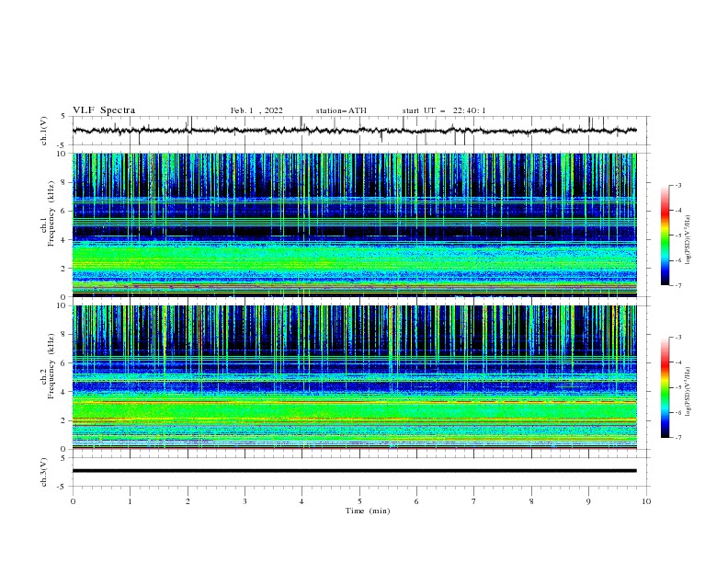The height and width of the screenshot is (563, 728).
Task: Click the "-7" label on ch.2 colorbar
Action: click(677, 438)
